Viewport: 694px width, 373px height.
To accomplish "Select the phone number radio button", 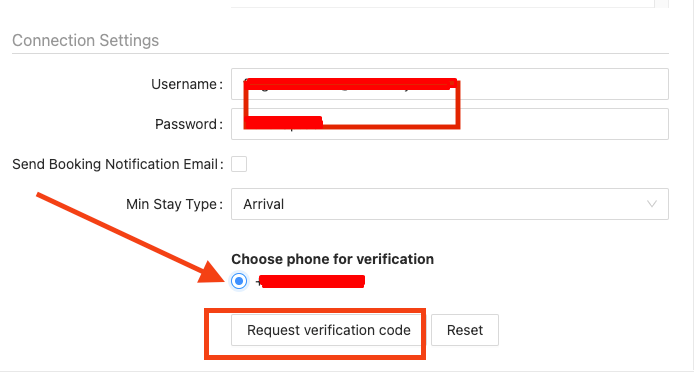I will point(239,281).
